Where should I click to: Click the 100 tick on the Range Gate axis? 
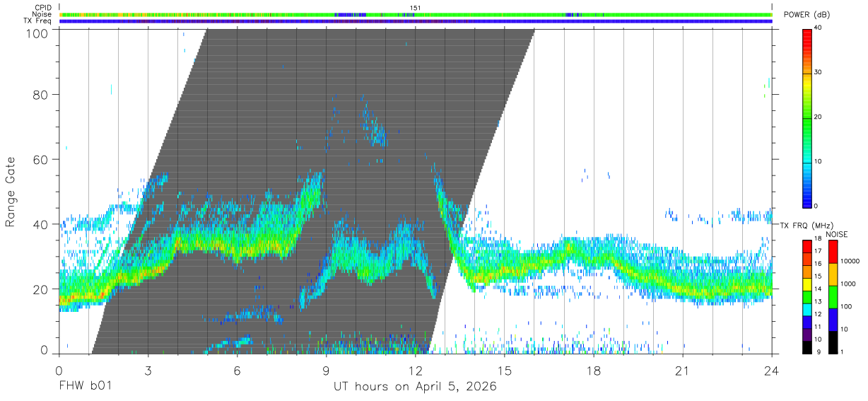tap(37, 33)
